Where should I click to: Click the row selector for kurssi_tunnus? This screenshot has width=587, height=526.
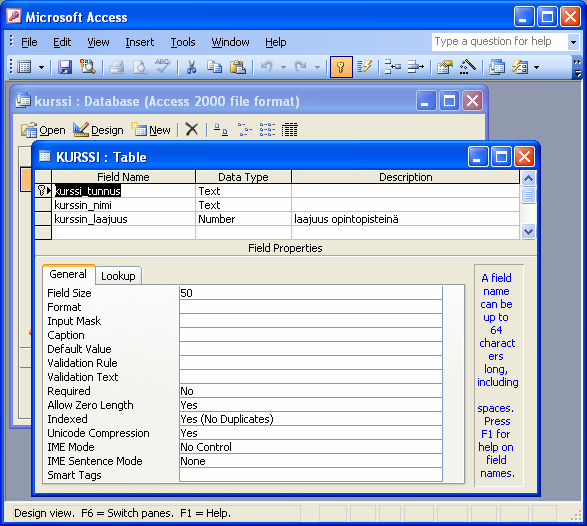point(43,191)
